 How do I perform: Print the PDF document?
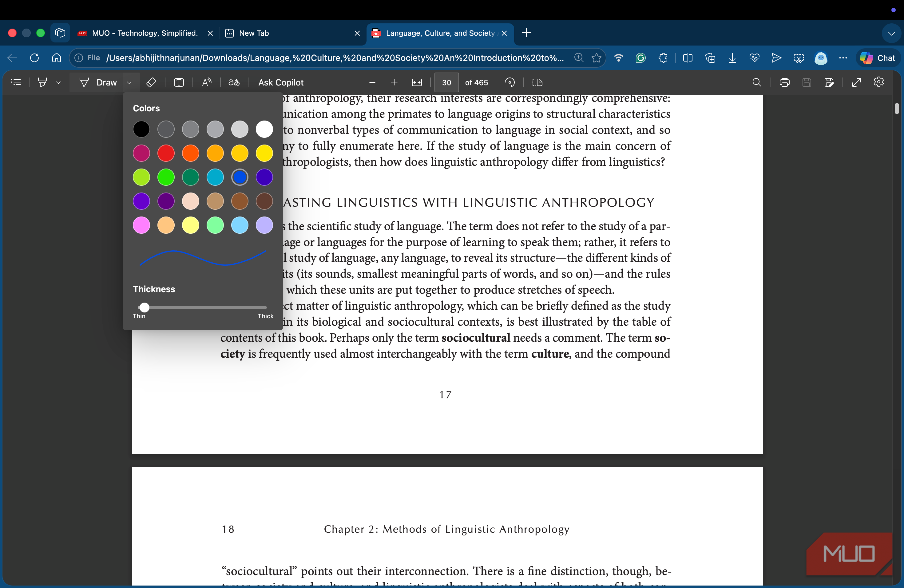click(784, 82)
